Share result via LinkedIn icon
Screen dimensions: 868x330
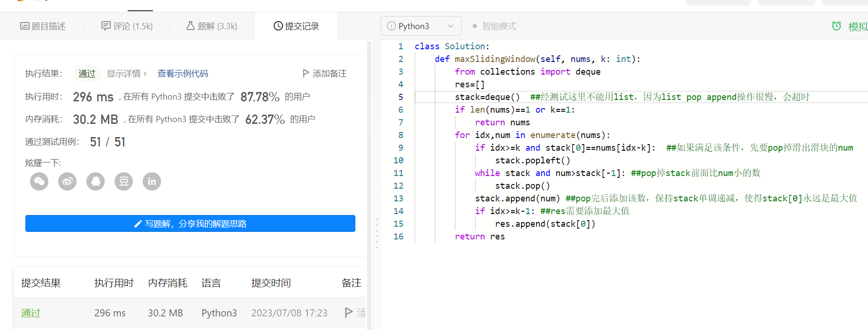[x=152, y=182]
